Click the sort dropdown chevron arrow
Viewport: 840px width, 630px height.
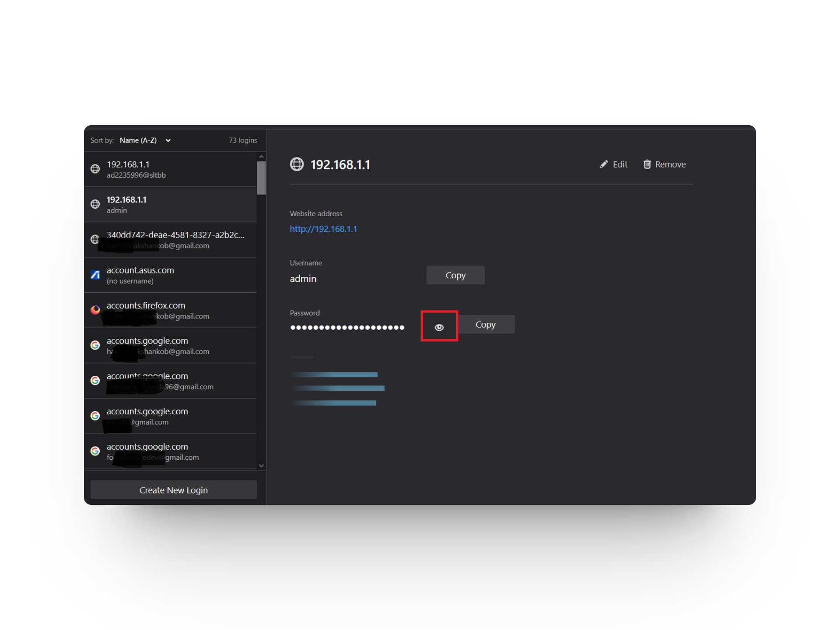(x=168, y=140)
